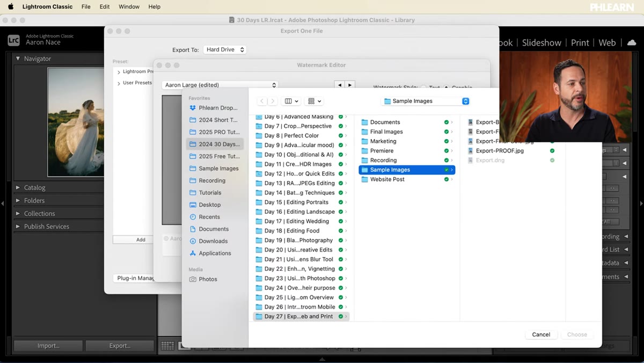
Task: Select the Final Images folder
Action: click(407, 132)
